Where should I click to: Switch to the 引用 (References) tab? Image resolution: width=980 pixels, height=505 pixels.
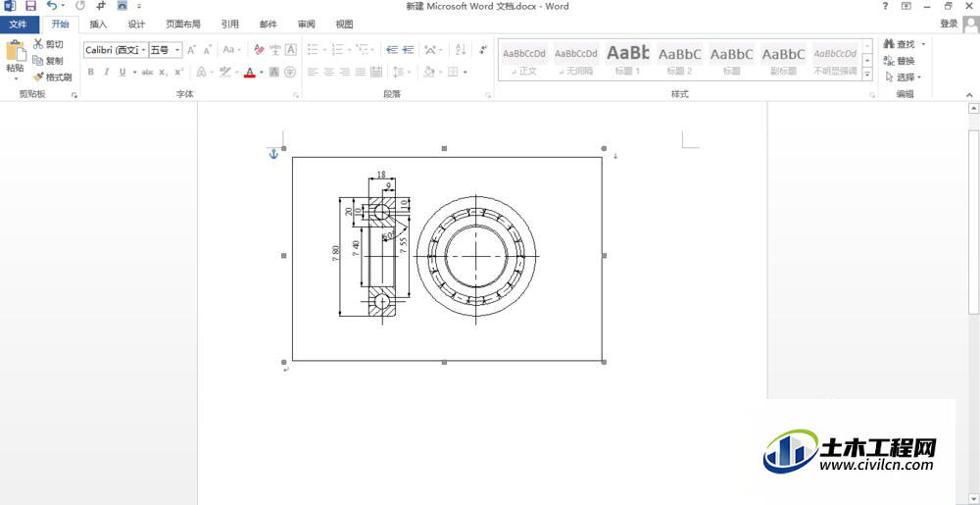230,25
